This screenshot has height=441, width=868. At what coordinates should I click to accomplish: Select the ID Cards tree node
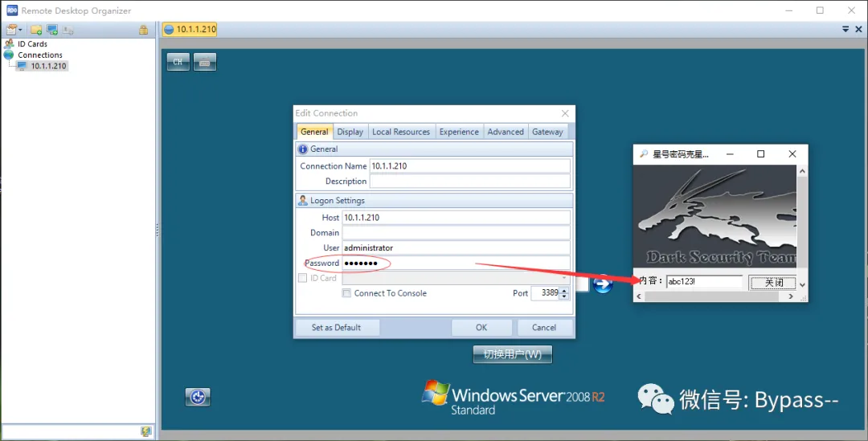32,43
